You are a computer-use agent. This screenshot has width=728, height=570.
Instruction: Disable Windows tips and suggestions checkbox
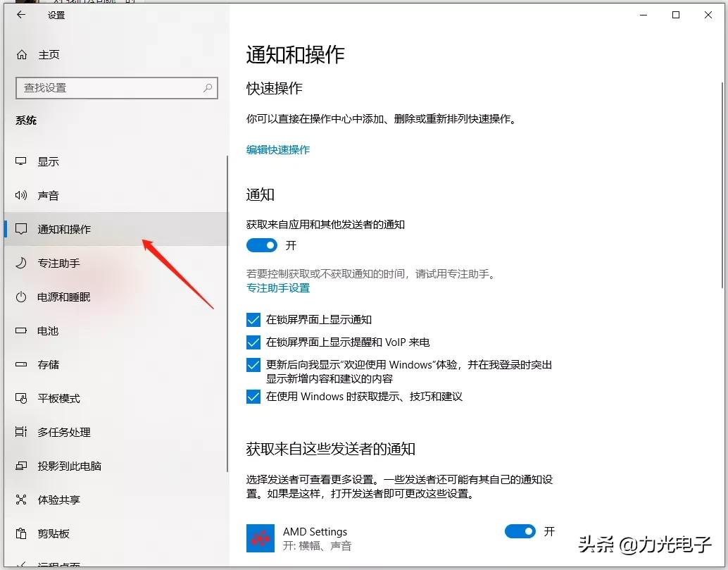click(x=253, y=397)
